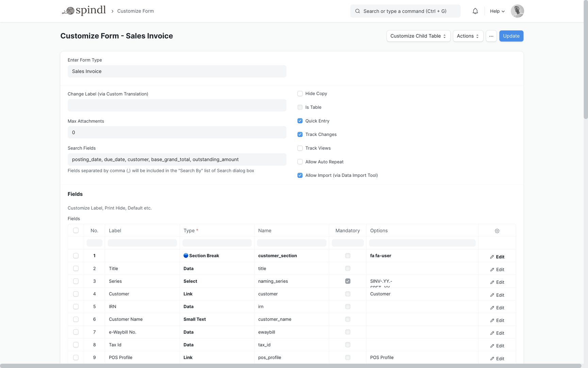The image size is (588, 368).
Task: Click the search magnifier icon in command bar
Action: [x=357, y=11]
